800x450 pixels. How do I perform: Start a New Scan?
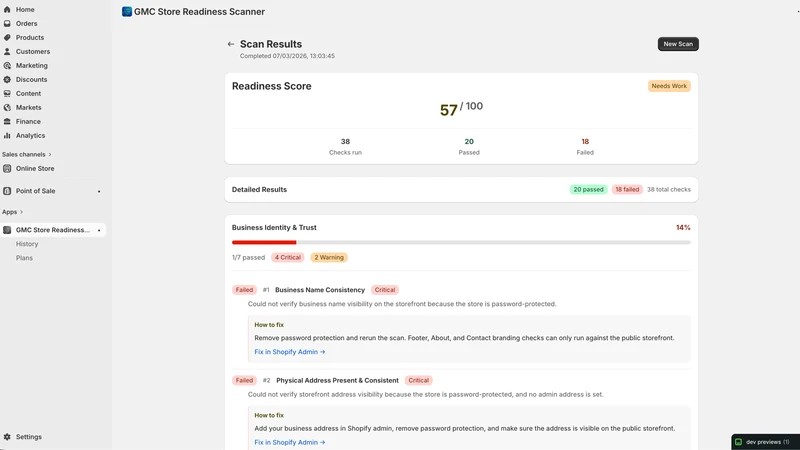click(678, 44)
